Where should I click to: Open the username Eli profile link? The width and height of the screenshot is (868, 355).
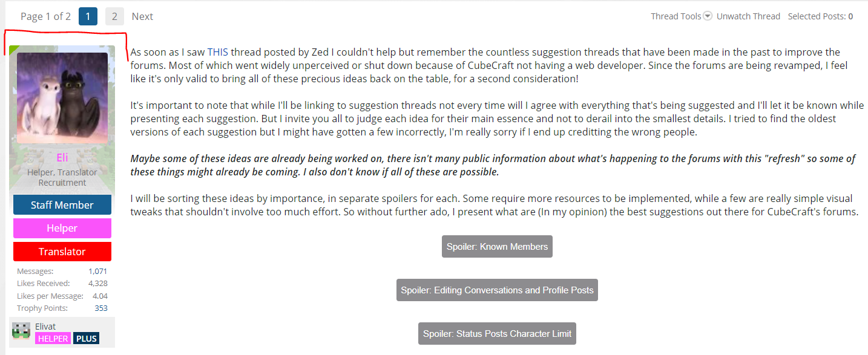pos(62,158)
